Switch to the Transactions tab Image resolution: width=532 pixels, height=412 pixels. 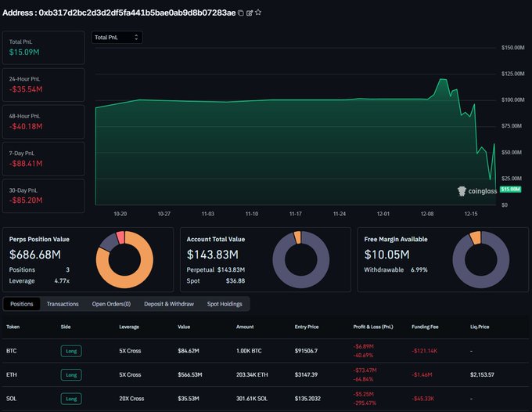tap(63, 304)
